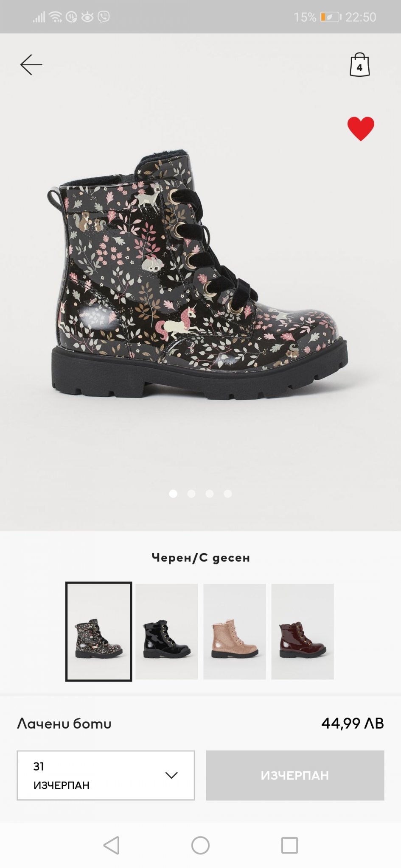Tap the Android back navigation triangle

112,845
